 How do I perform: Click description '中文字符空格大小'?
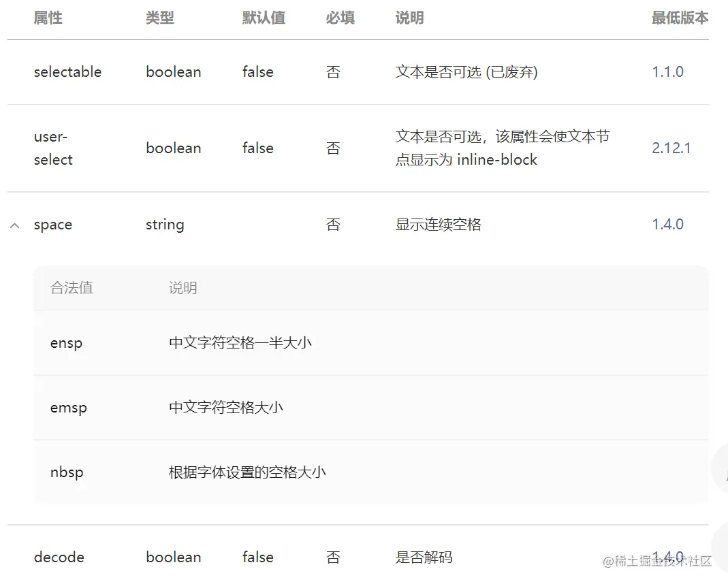(225, 407)
